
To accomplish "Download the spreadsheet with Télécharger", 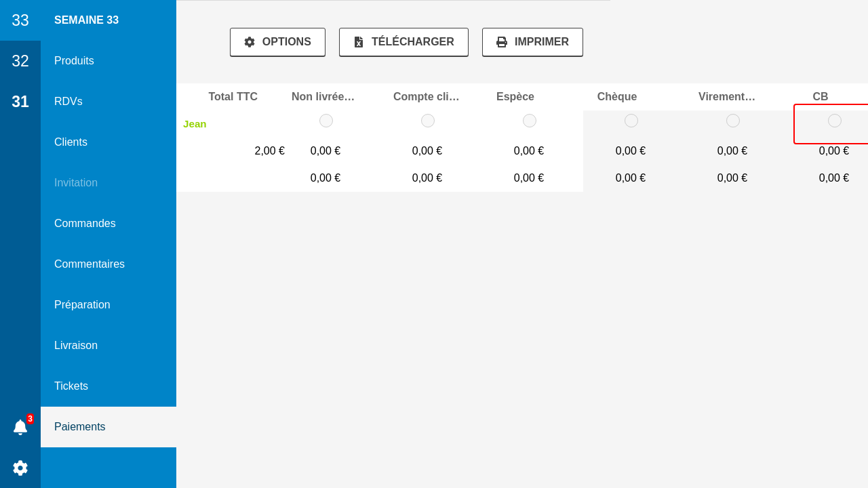I will [403, 42].
